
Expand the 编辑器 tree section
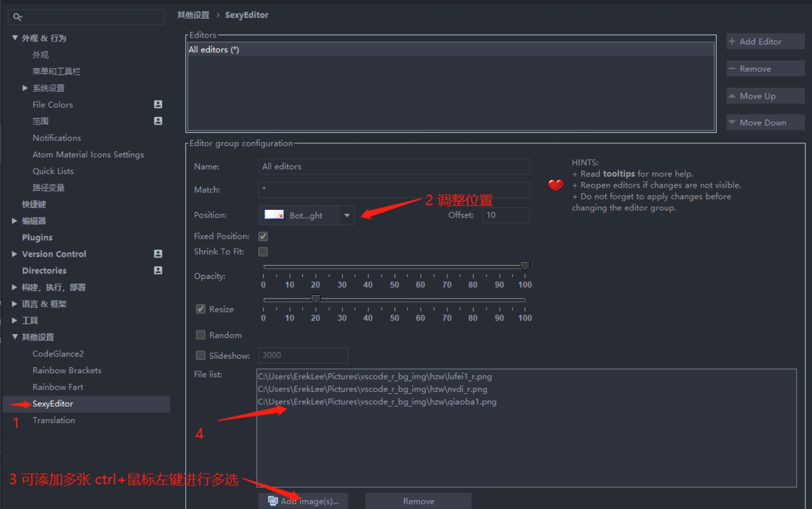coord(15,221)
